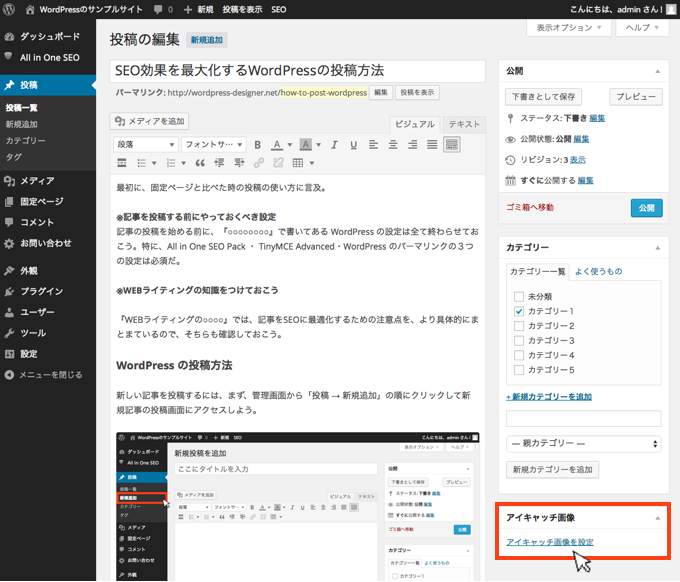Switch to the テキスト editor tab

click(x=464, y=124)
